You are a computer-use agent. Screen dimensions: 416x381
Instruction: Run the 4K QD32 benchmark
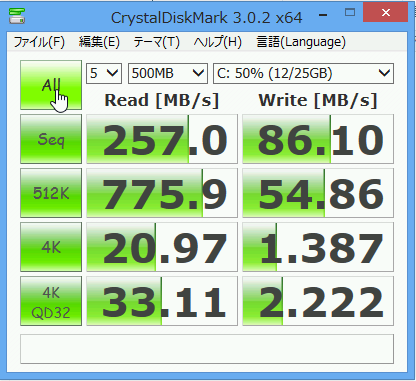click(51, 301)
